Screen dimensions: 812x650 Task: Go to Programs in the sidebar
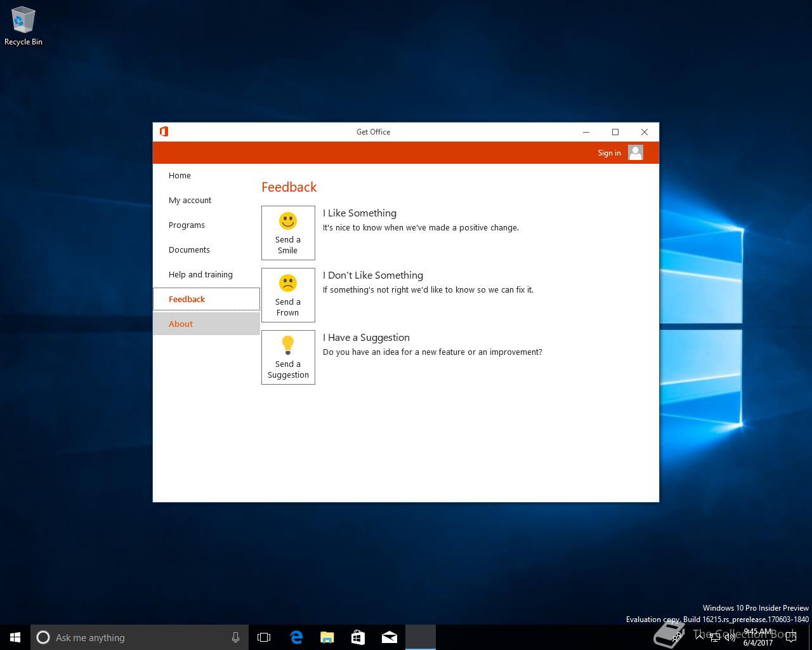pyautogui.click(x=206, y=225)
